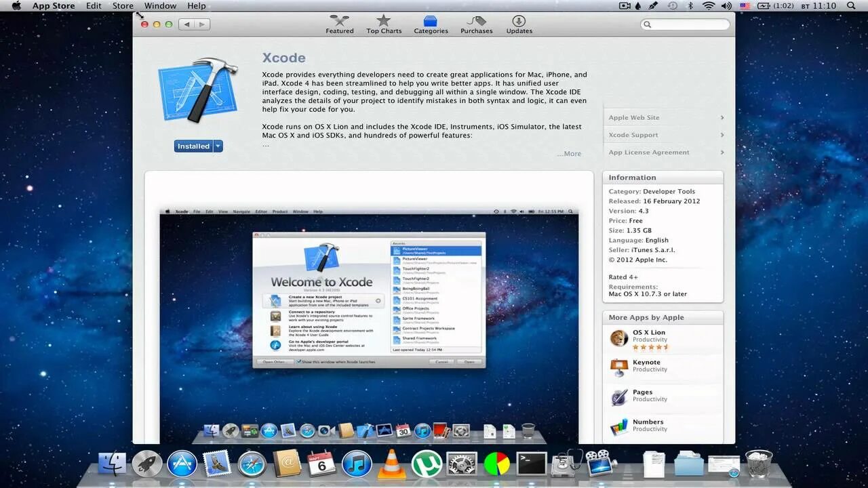Open the Edit menu

coord(94,5)
